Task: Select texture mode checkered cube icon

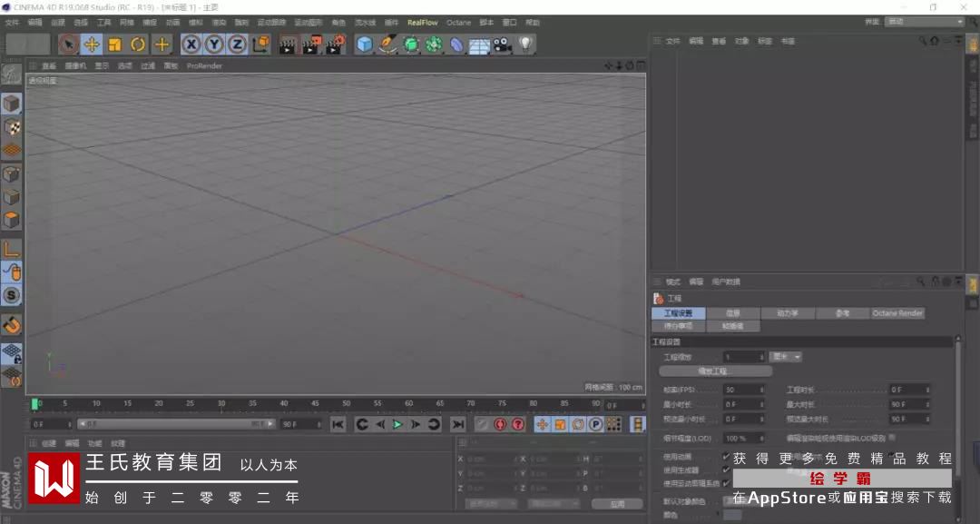Action: tap(11, 127)
